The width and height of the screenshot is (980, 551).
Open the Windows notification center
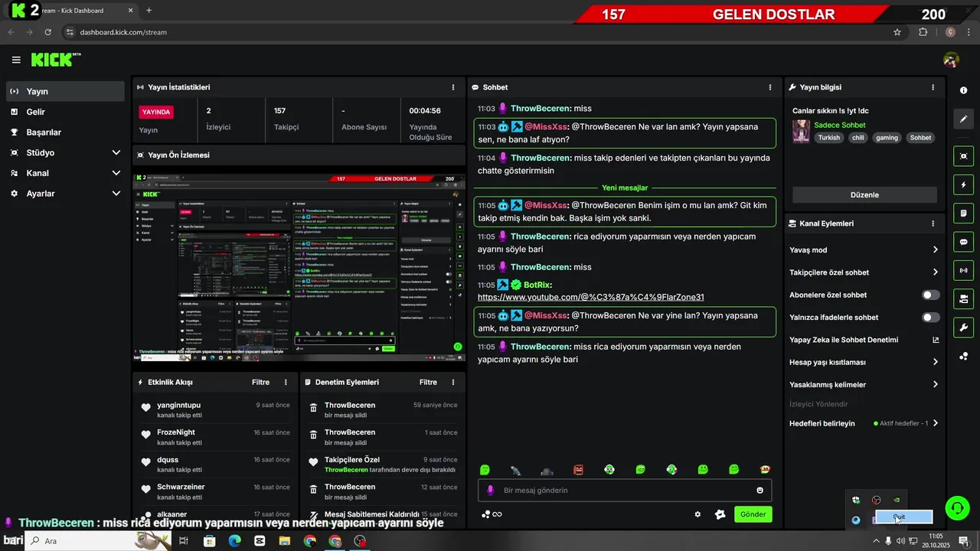point(963,541)
